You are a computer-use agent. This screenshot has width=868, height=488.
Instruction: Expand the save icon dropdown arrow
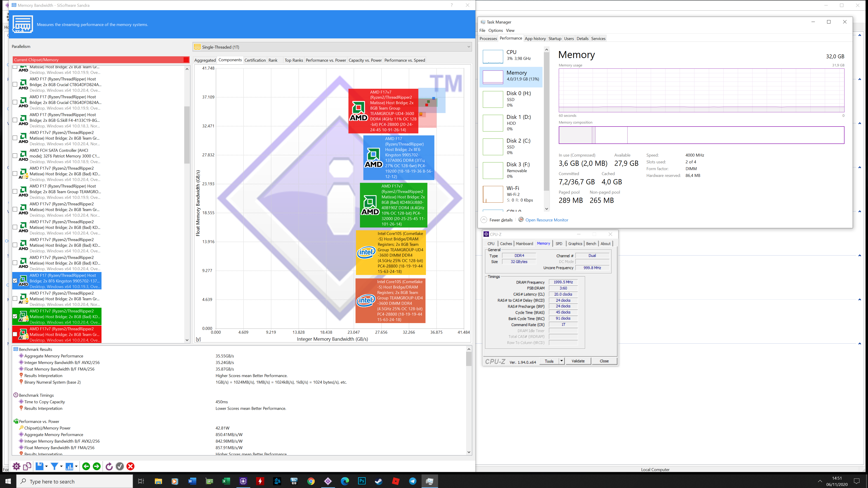[x=47, y=466]
